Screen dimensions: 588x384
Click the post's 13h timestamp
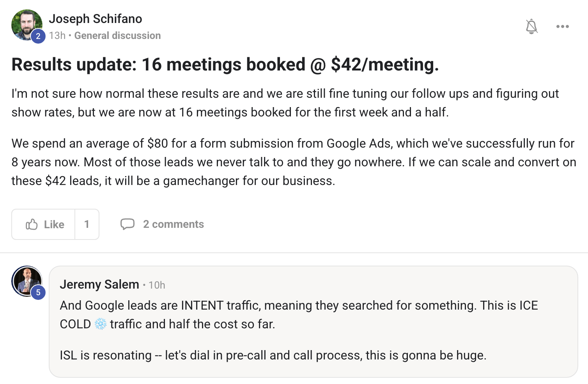coord(57,35)
